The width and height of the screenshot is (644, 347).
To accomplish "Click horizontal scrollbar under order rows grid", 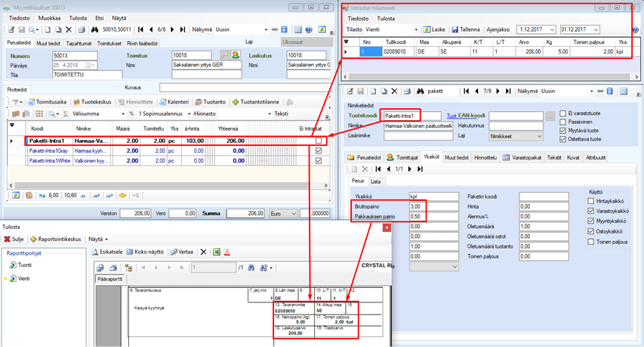I will 168,185.
